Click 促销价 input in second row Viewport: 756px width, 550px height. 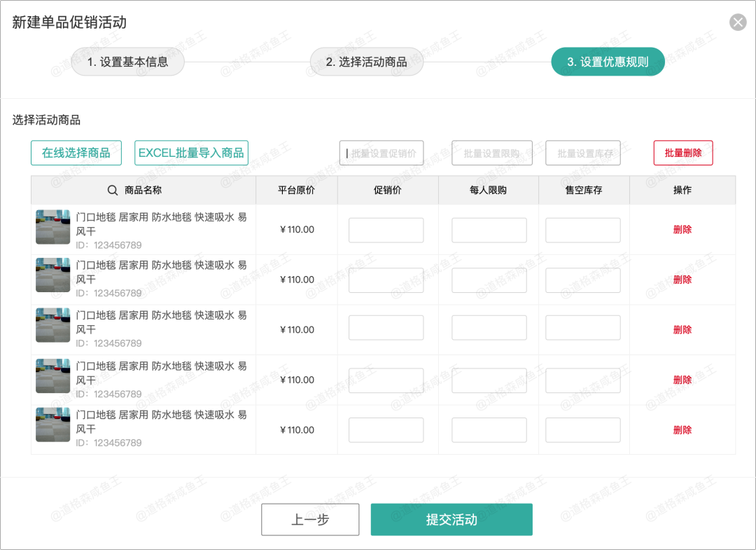coord(386,280)
